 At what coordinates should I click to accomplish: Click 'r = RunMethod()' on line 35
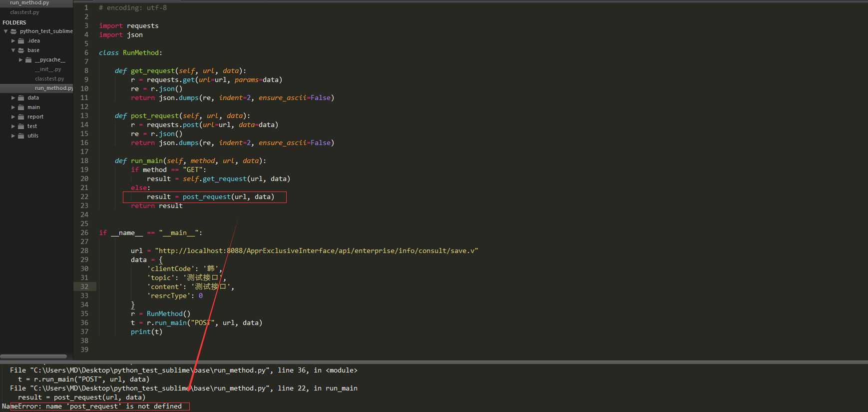(x=161, y=314)
